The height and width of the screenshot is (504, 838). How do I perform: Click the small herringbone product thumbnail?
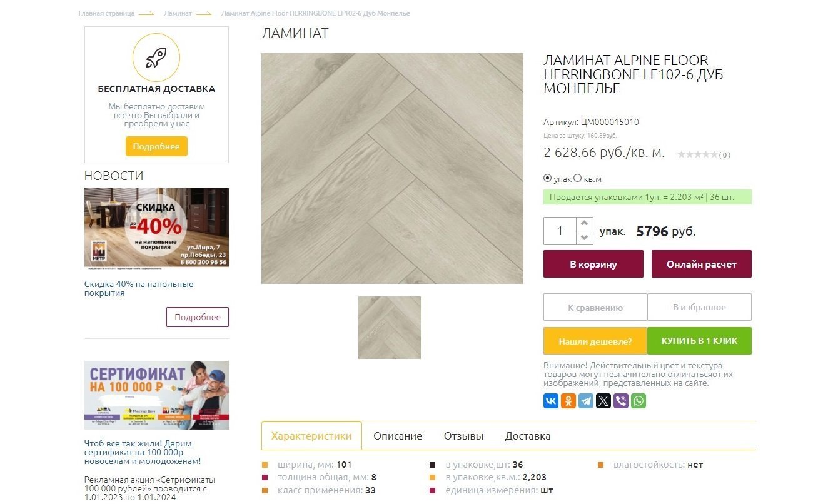pyautogui.click(x=390, y=328)
